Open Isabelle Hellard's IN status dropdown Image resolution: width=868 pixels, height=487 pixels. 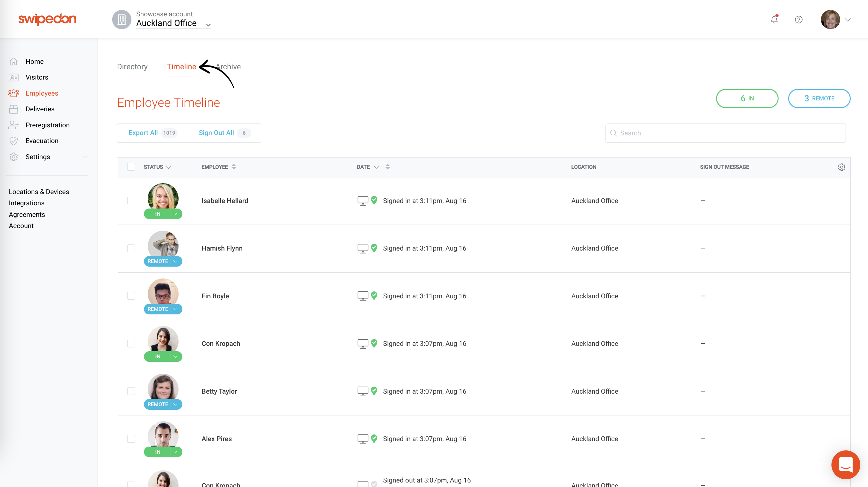(176, 214)
